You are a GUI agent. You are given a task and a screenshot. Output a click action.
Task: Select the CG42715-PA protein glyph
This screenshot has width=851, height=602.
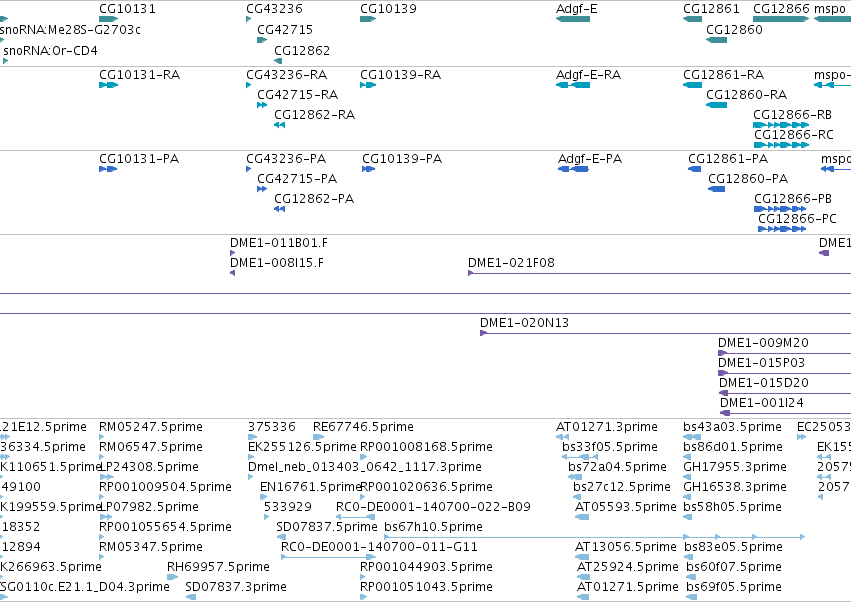(262, 189)
